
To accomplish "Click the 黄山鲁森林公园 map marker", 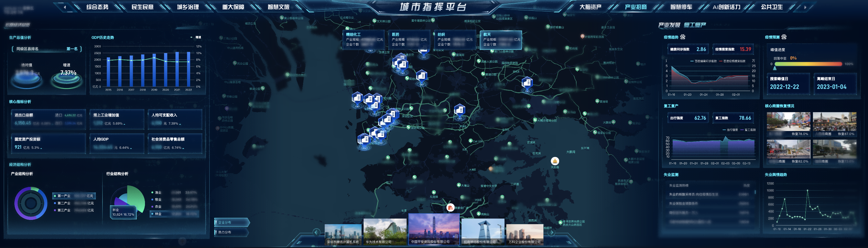I will [282, 18].
